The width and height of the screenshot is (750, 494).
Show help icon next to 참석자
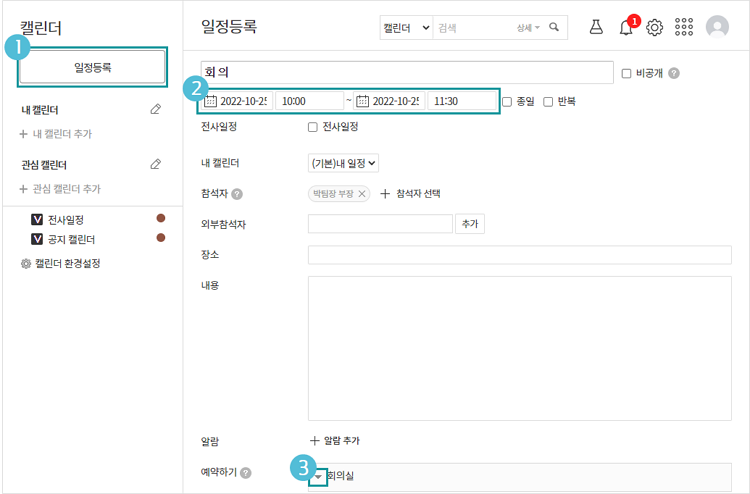(x=237, y=194)
